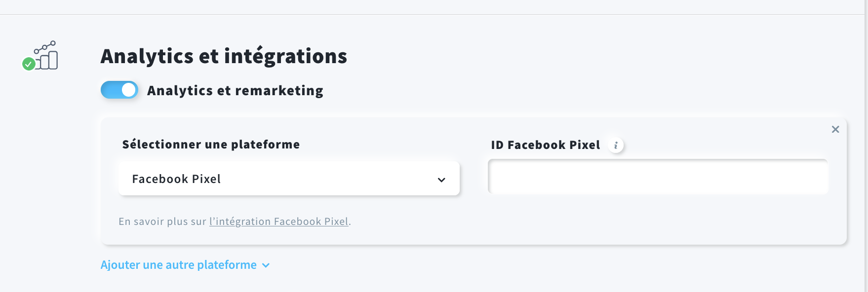Screen dimensions: 868x292
Task: Open the Sélectionner une plateforme dropdown
Action: (x=289, y=179)
